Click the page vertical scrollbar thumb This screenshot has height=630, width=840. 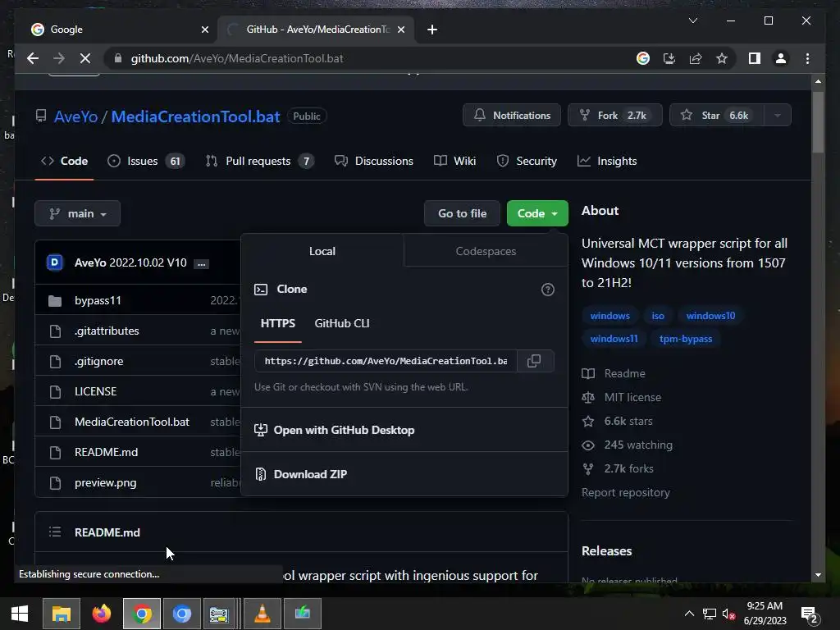tap(818, 123)
